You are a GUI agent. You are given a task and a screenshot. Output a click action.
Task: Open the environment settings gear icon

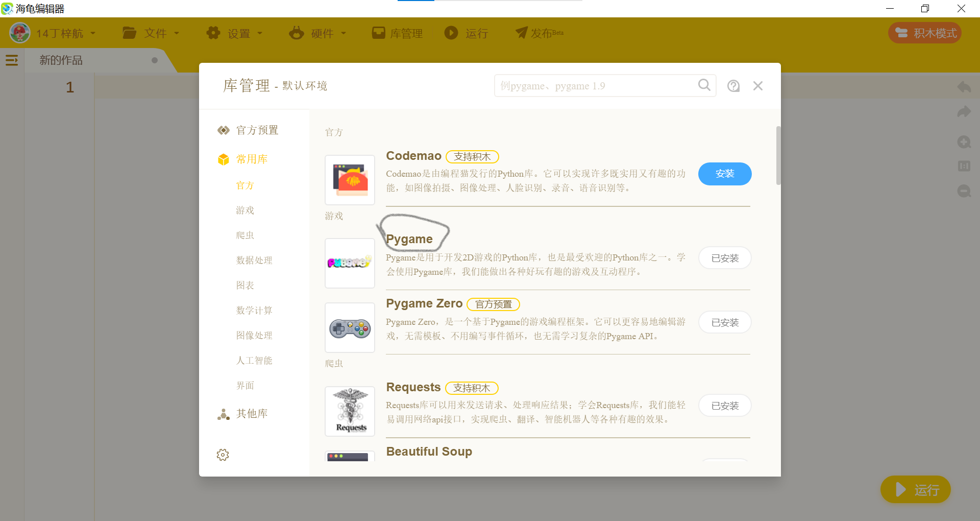tap(223, 455)
